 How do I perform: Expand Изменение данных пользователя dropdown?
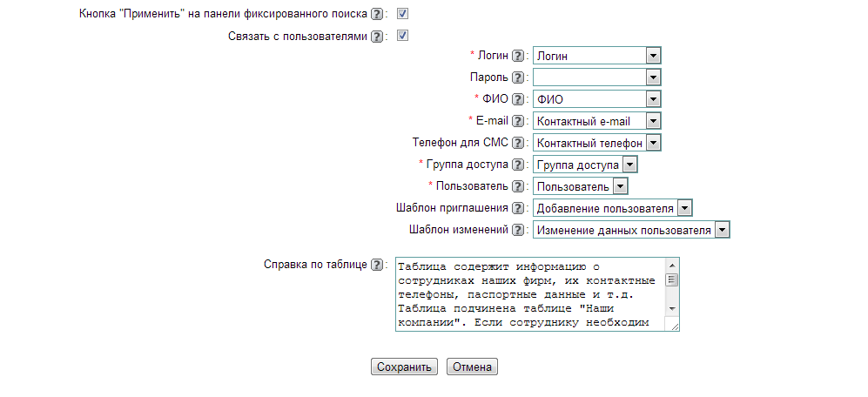722,230
